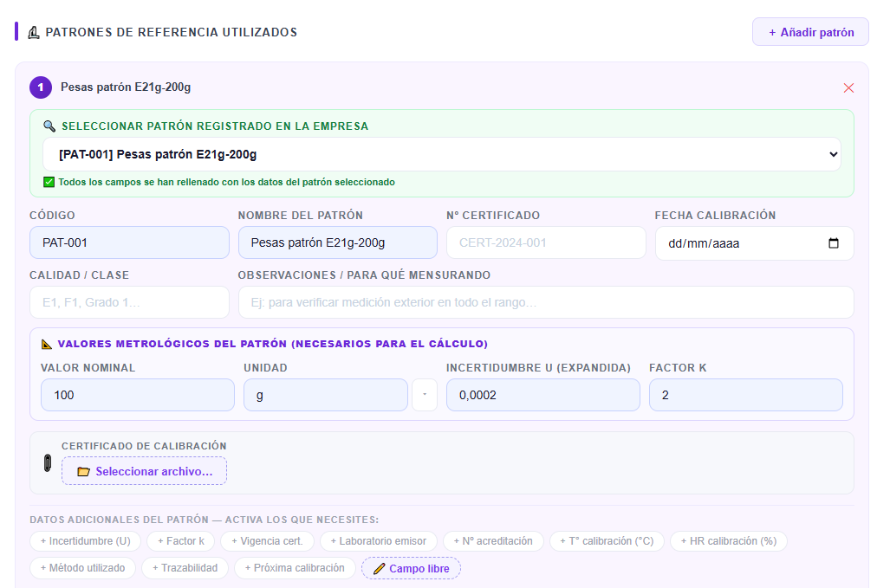Viewport: 877px width, 588px height.
Task: Click the Calidad / Clase input
Action: (x=129, y=302)
